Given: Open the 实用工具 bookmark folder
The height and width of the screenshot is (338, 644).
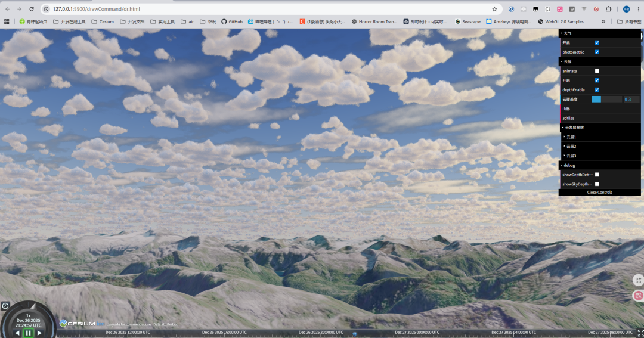Looking at the screenshot, I should click(x=163, y=21).
